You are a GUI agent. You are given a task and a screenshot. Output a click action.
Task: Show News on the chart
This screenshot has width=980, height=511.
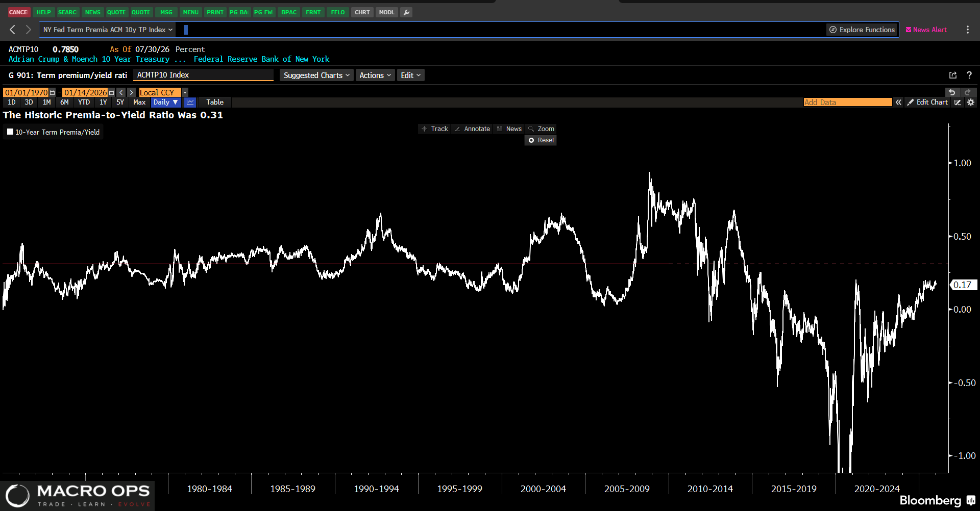point(509,129)
